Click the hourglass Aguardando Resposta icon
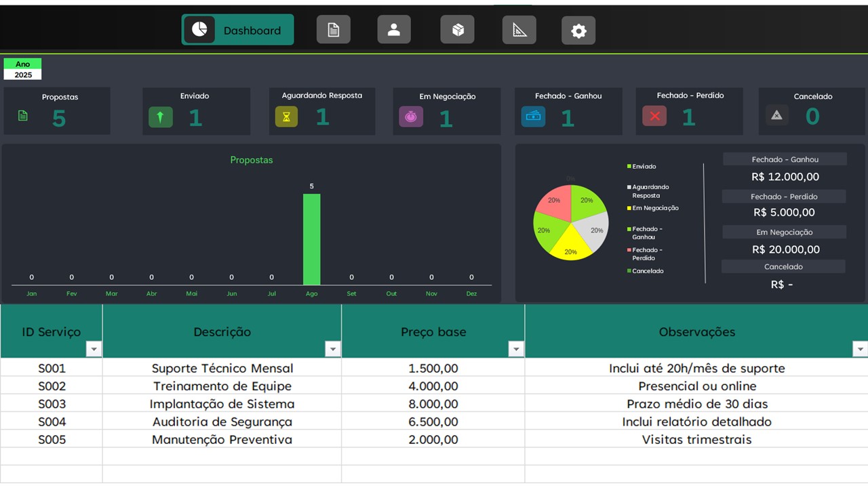This screenshot has width=868, height=488. 286,117
